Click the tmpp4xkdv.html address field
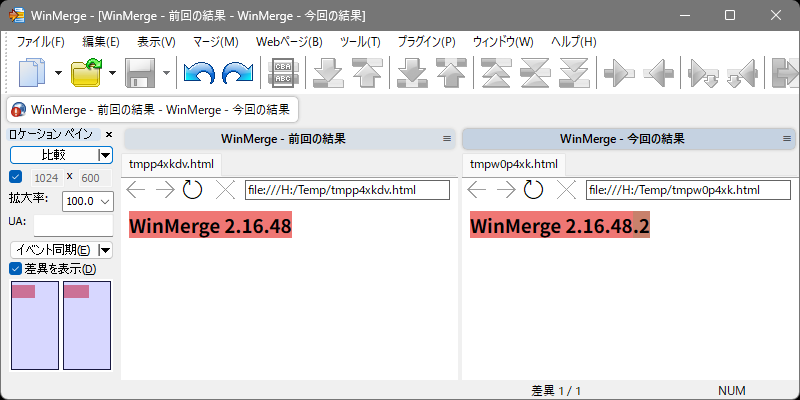Viewport: 800px width, 400px height. coord(347,190)
